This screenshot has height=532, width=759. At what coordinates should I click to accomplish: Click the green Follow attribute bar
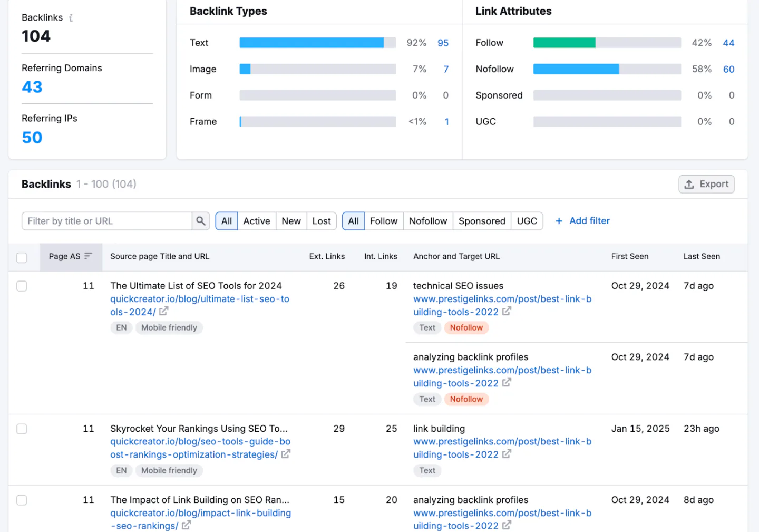564,43
